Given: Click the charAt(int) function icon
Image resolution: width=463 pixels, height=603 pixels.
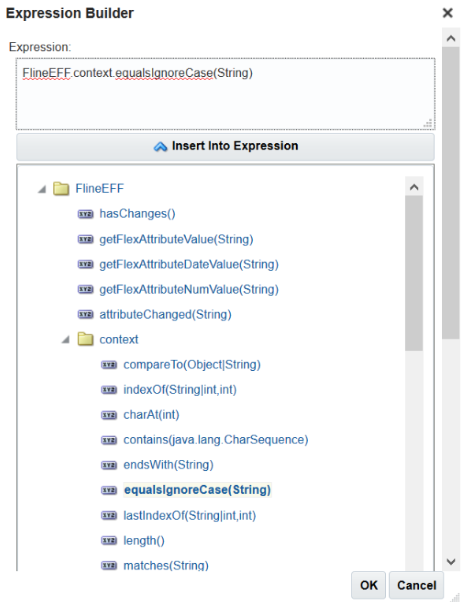Looking at the screenshot, I should [109, 415].
